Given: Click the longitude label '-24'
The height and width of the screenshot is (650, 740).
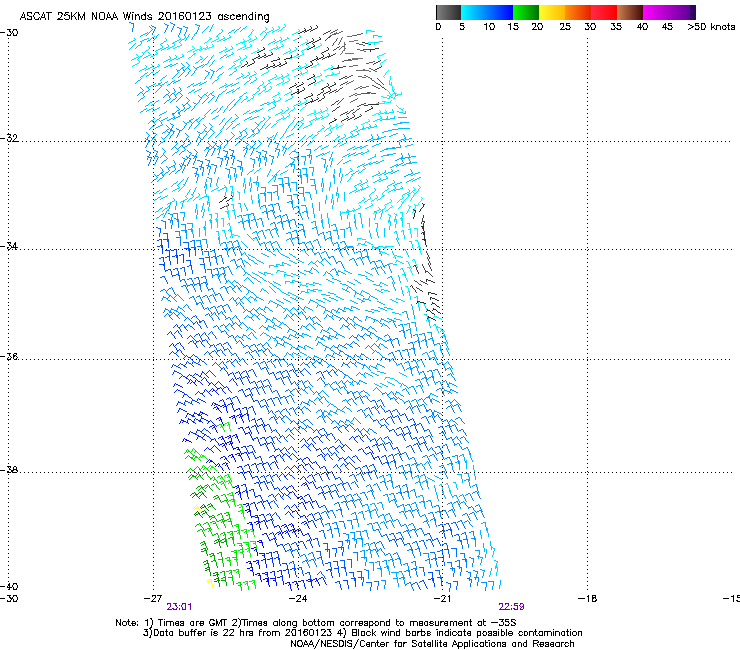Looking at the screenshot, I should [298, 599].
